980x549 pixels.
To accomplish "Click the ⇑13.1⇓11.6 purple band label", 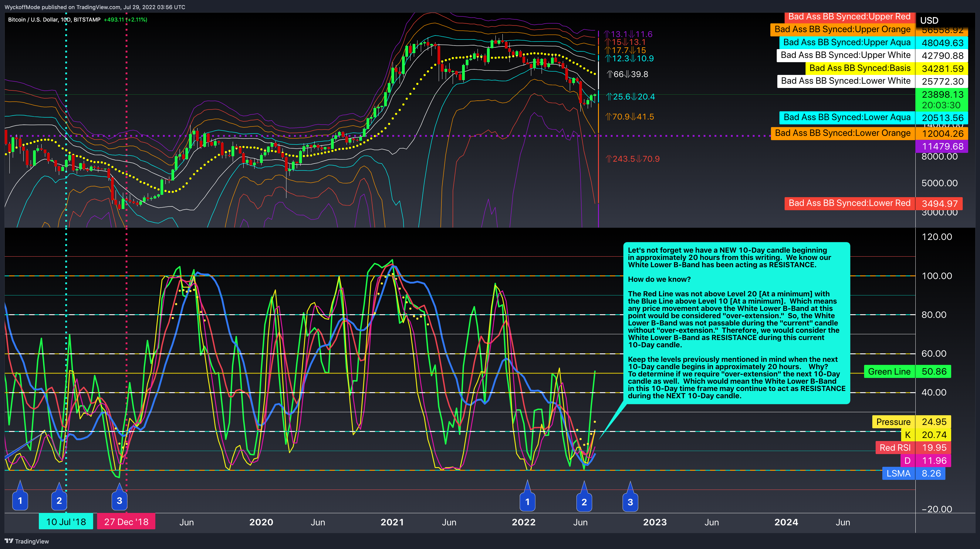I will pos(628,34).
